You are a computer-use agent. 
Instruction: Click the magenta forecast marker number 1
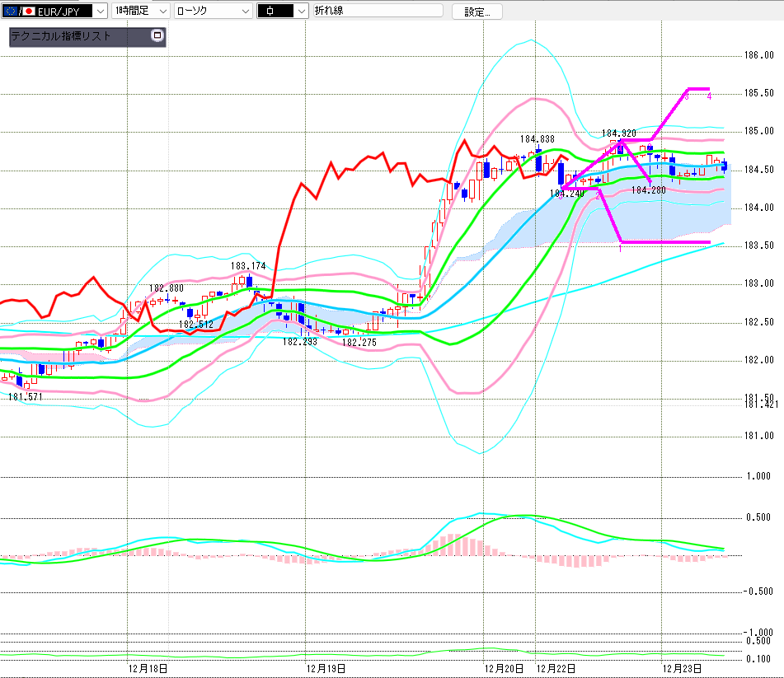620,248
